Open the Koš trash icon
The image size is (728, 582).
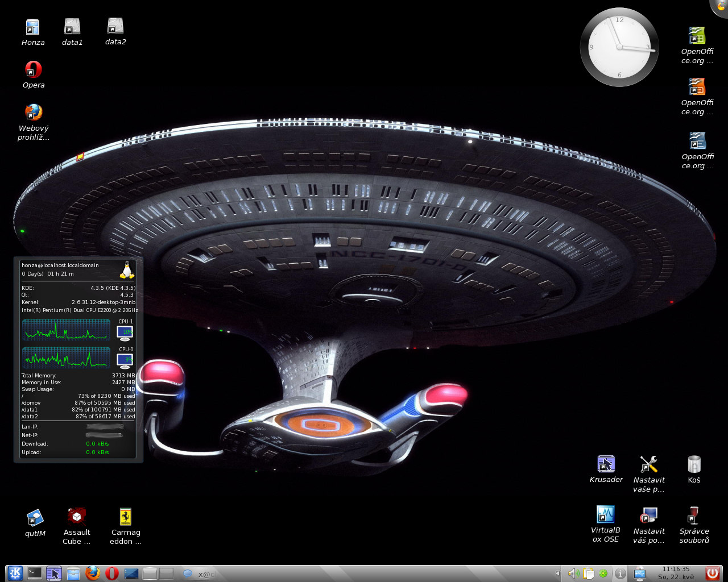coord(694,469)
